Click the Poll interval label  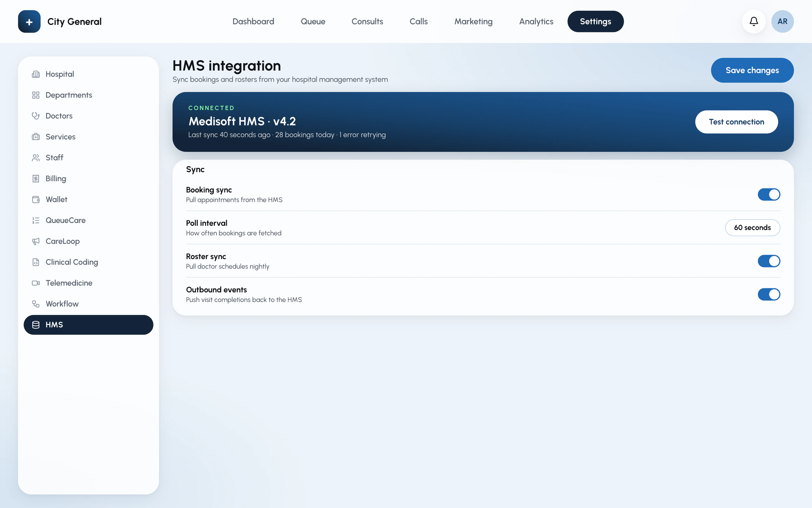(x=206, y=223)
